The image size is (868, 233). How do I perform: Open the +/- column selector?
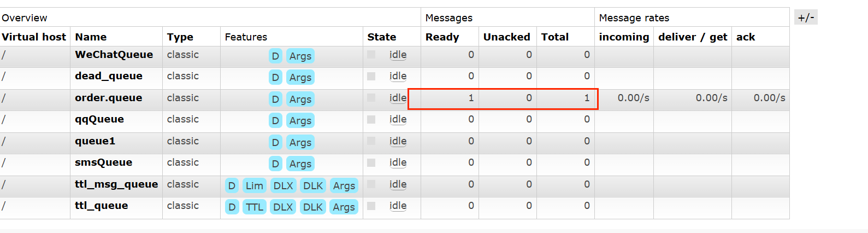(x=806, y=18)
